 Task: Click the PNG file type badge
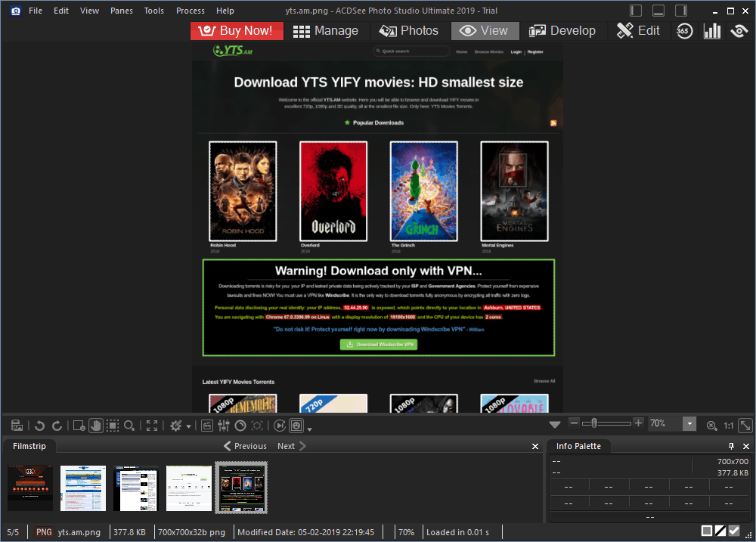(x=44, y=532)
